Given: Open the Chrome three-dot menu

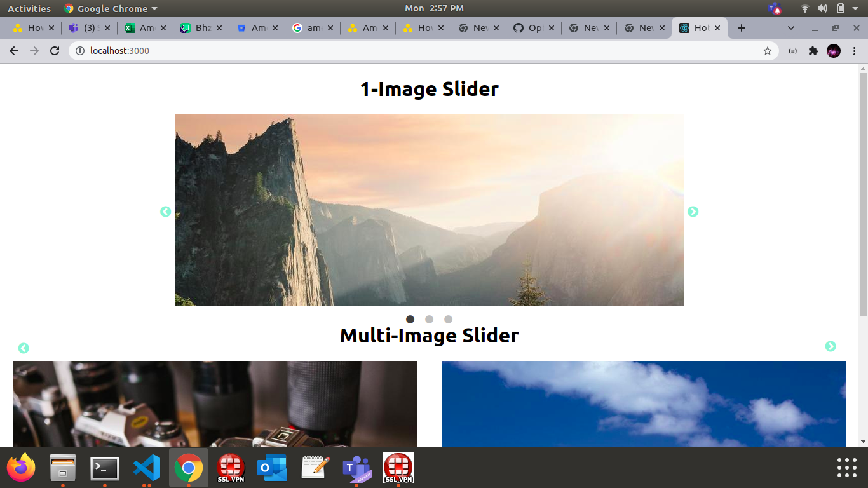Looking at the screenshot, I should pos(854,51).
